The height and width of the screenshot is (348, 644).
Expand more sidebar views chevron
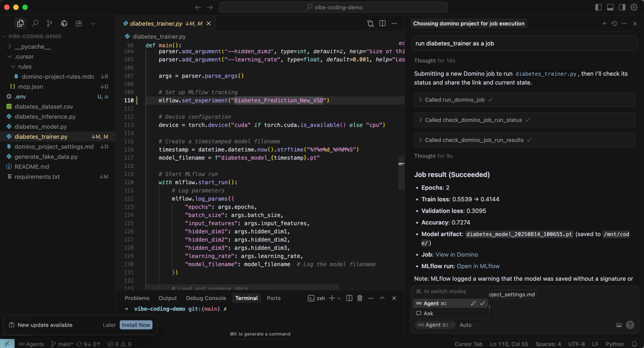[93, 23]
